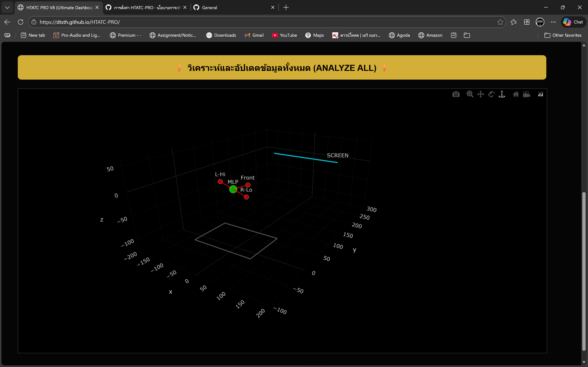Screen dimensions: 588x367
Task: Open tab search dropdown arrow
Action: tap(7, 8)
